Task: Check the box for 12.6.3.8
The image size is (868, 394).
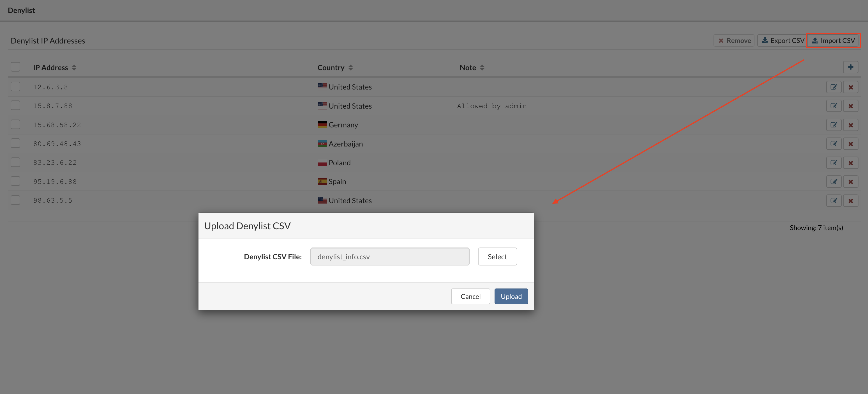Action: pyautogui.click(x=15, y=87)
